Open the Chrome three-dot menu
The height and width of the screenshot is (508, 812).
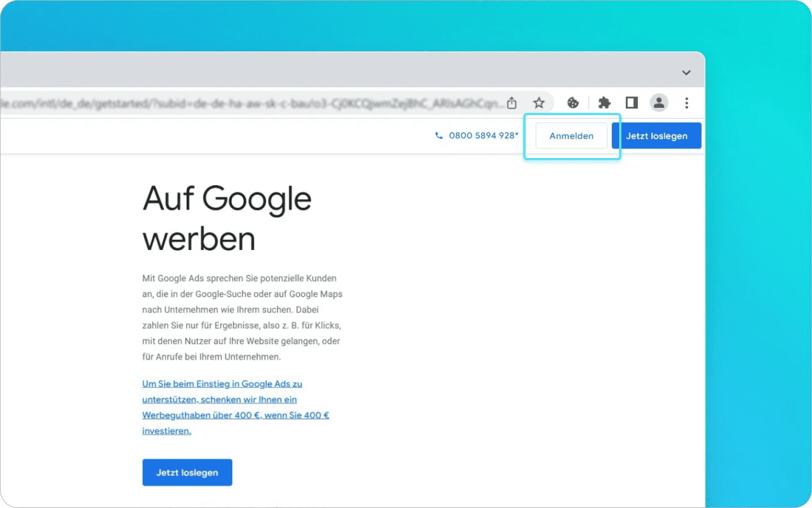pyautogui.click(x=686, y=103)
